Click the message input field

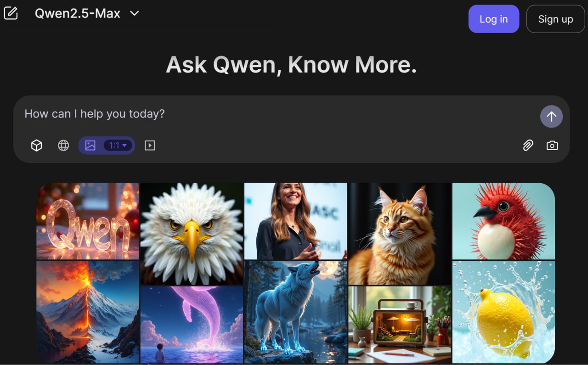click(276, 114)
